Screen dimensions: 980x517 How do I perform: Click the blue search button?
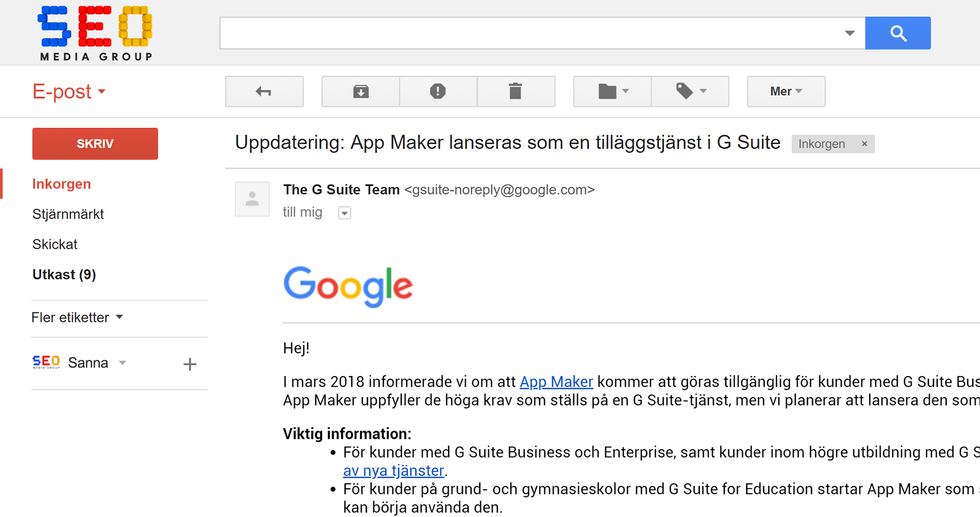(x=898, y=33)
